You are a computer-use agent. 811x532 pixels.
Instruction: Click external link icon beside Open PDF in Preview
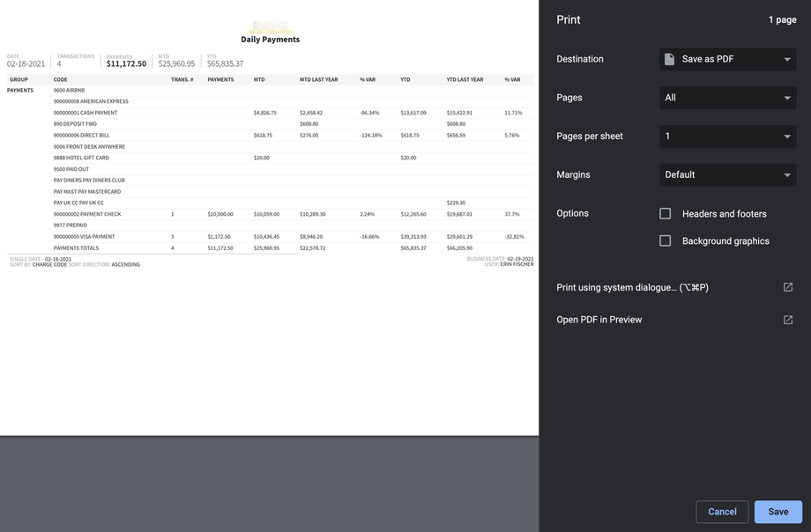point(788,320)
